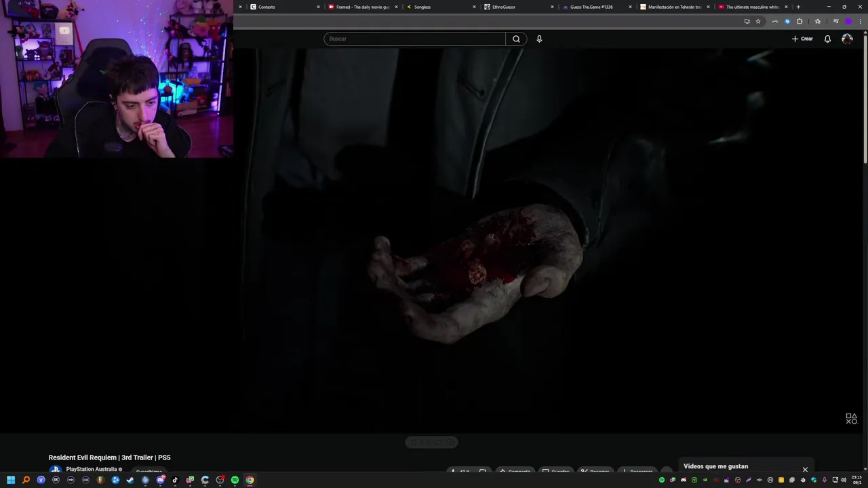Open Discord from the taskbar
The height and width of the screenshot is (488, 868).
click(x=160, y=480)
